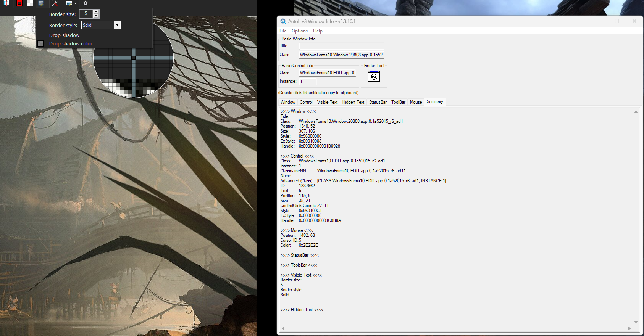
Task: Click the blue and red toolbar icon
Action: coord(6,3)
